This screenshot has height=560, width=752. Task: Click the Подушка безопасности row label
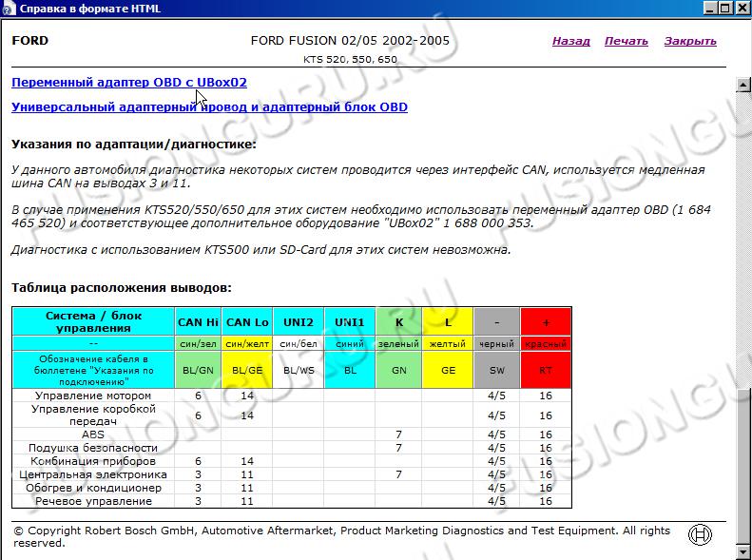pos(93,448)
